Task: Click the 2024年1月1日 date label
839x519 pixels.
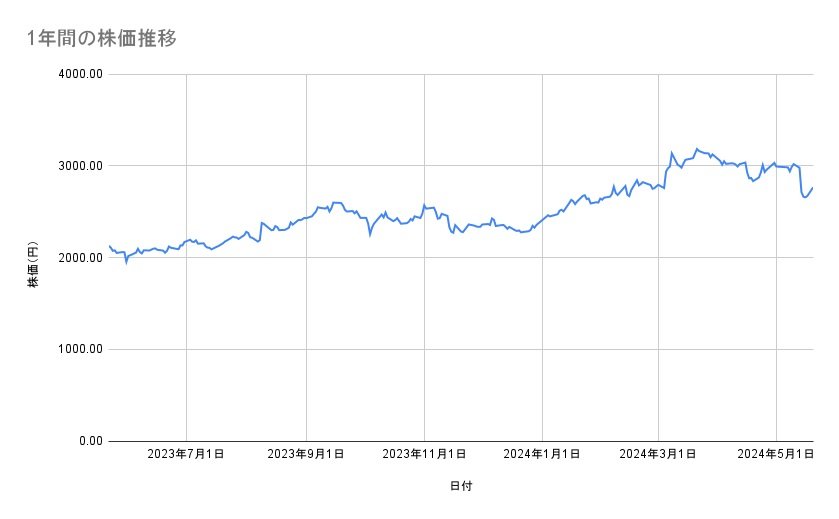Action: click(x=542, y=455)
